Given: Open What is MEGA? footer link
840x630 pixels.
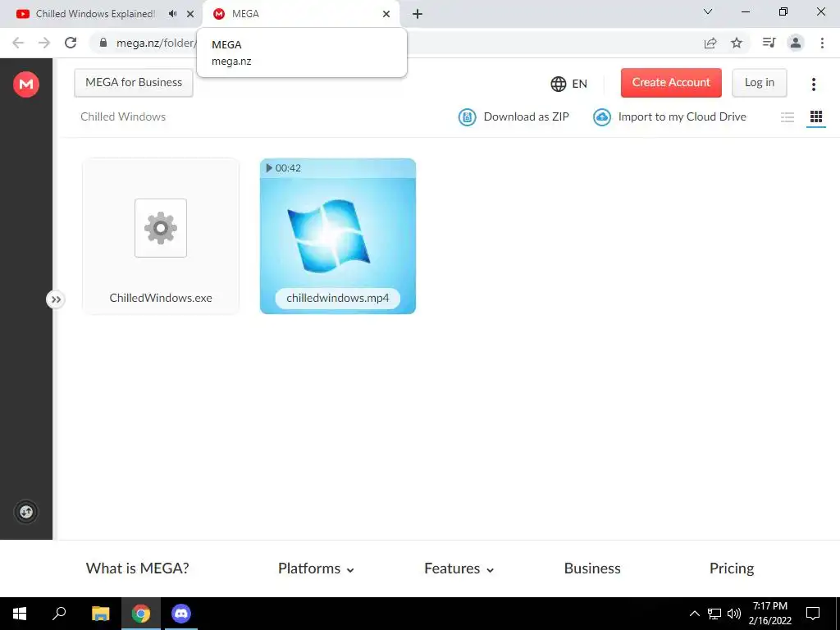Looking at the screenshot, I should coord(138,568).
